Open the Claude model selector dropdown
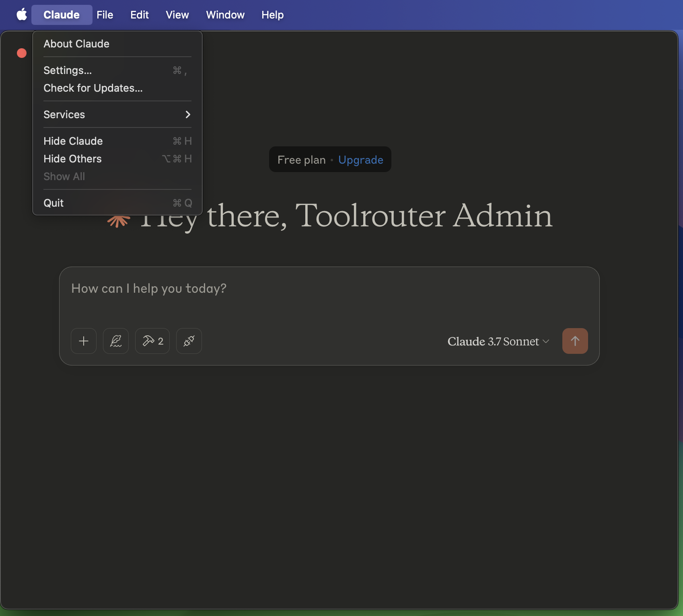Screen dimensions: 683x616 [498, 341]
